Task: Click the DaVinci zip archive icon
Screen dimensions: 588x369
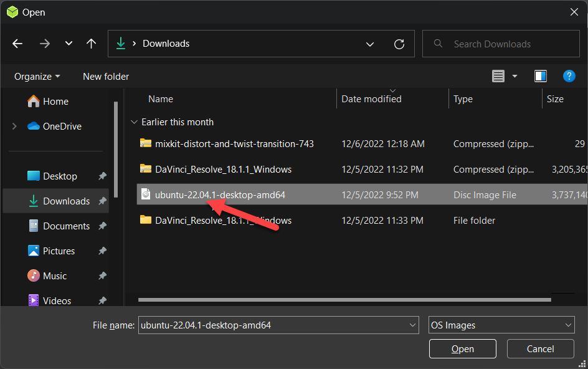Action: click(146, 168)
